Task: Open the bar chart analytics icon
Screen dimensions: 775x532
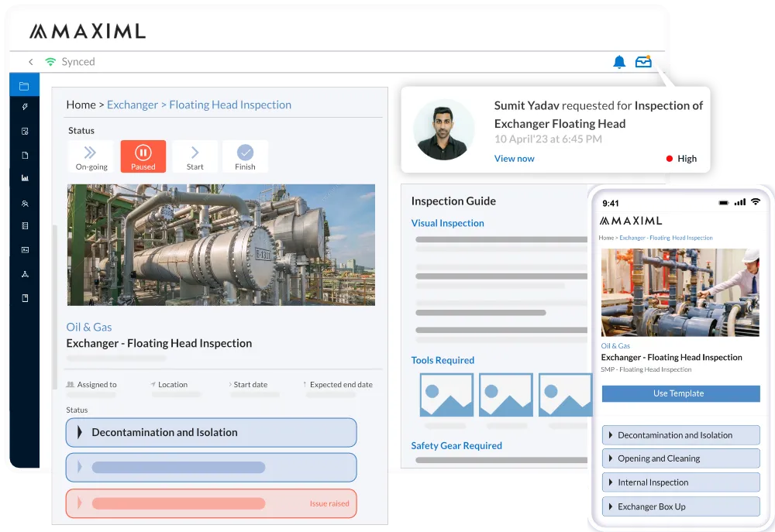Action: coord(24,179)
